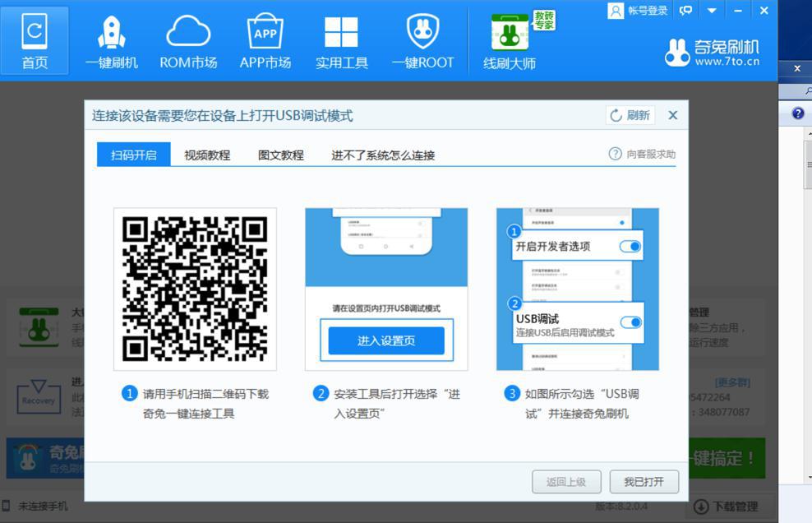Click 帐号登录 account login
The height and width of the screenshot is (523, 812).
(x=638, y=11)
